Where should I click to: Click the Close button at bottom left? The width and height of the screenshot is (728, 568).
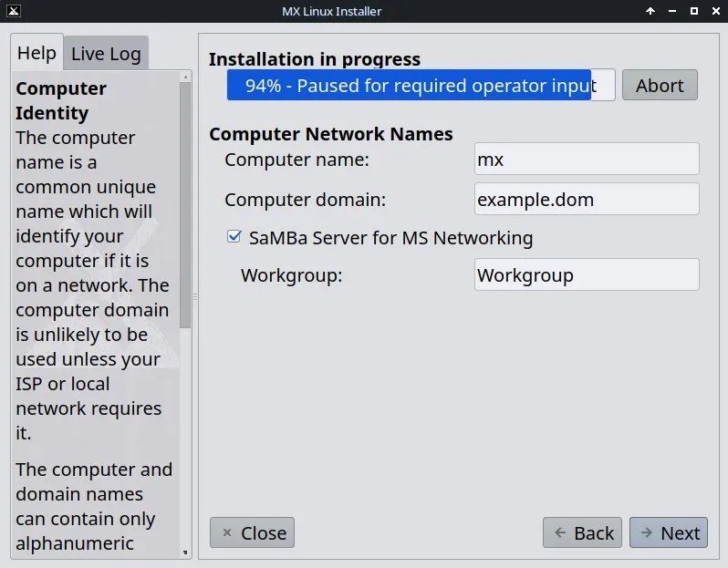(x=252, y=532)
